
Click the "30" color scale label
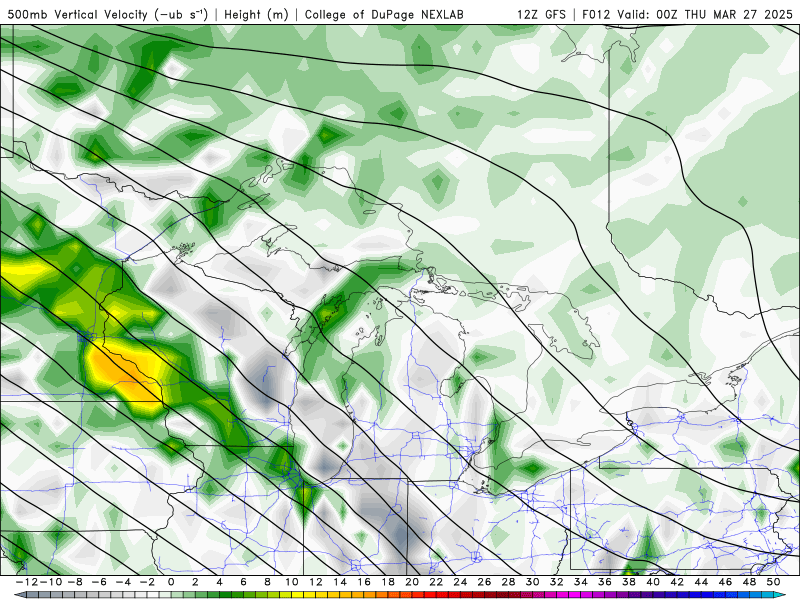(533, 582)
